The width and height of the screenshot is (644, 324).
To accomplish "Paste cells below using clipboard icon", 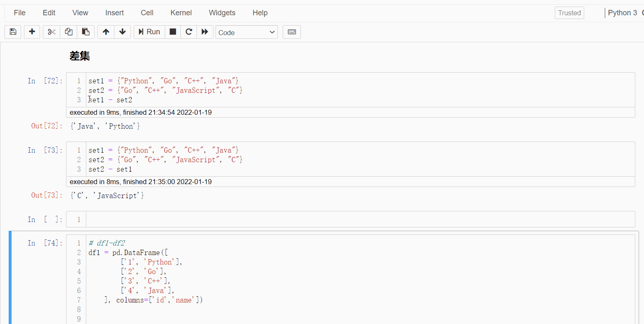I will (x=86, y=32).
